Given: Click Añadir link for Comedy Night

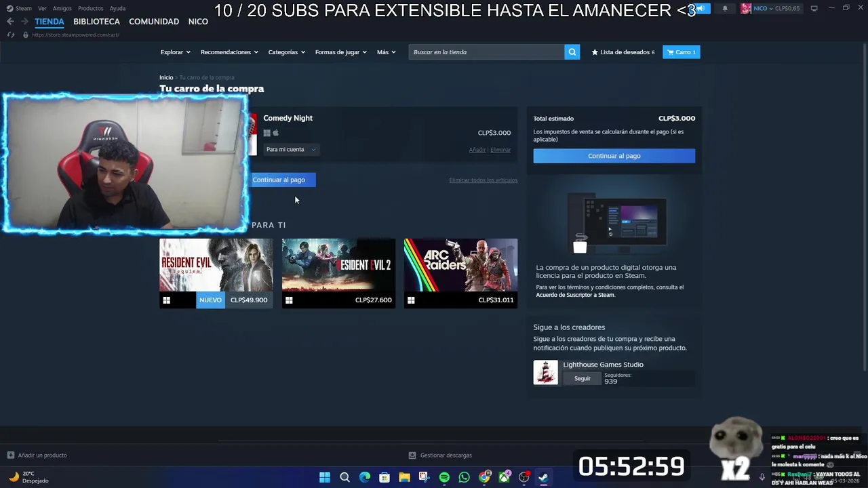Looking at the screenshot, I should (477, 150).
